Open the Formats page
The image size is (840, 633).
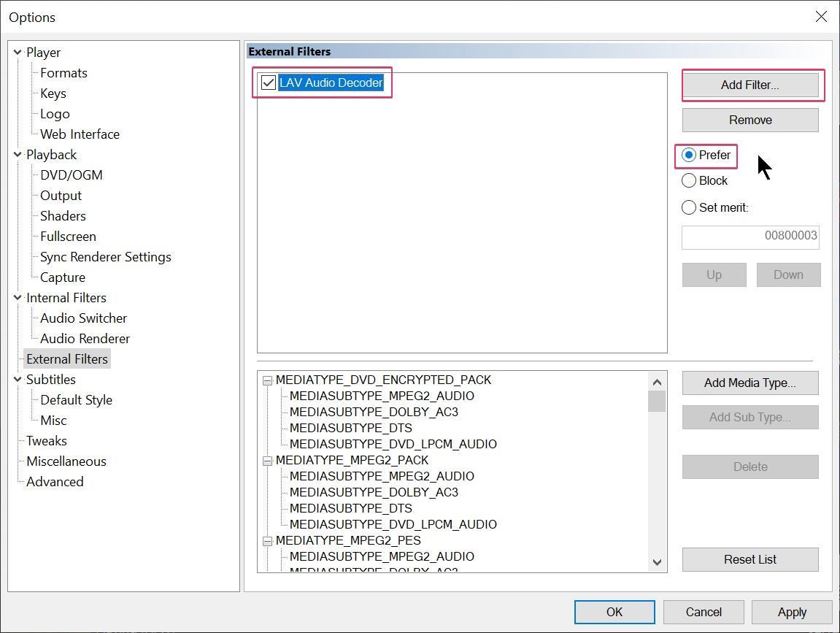pyautogui.click(x=63, y=73)
